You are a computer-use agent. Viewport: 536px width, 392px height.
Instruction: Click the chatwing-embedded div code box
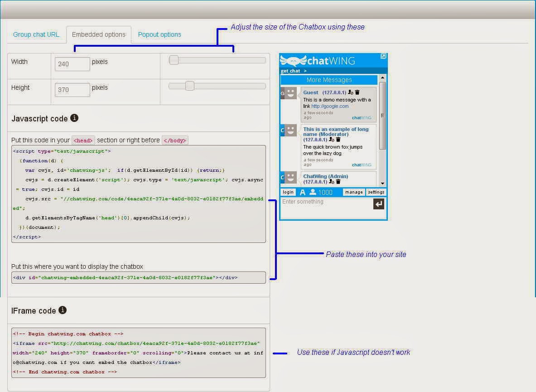(x=139, y=277)
